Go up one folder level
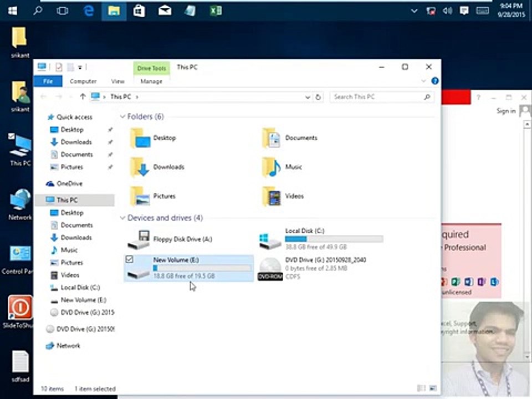Viewport: 532px width, 399px height. tap(83, 96)
